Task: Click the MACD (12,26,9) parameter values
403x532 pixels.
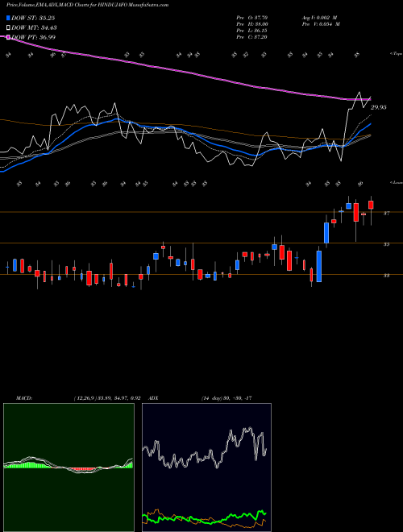Action: [x=107, y=398]
